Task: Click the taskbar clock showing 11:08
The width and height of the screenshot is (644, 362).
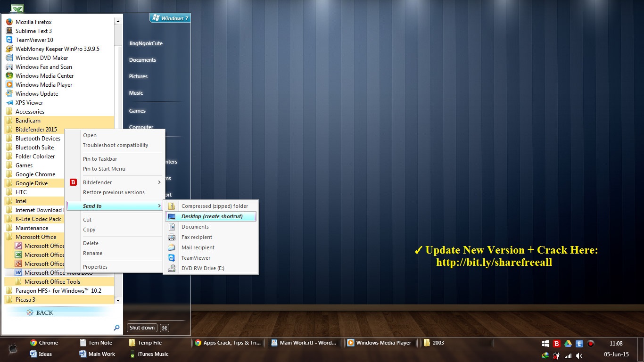Action: [616, 344]
